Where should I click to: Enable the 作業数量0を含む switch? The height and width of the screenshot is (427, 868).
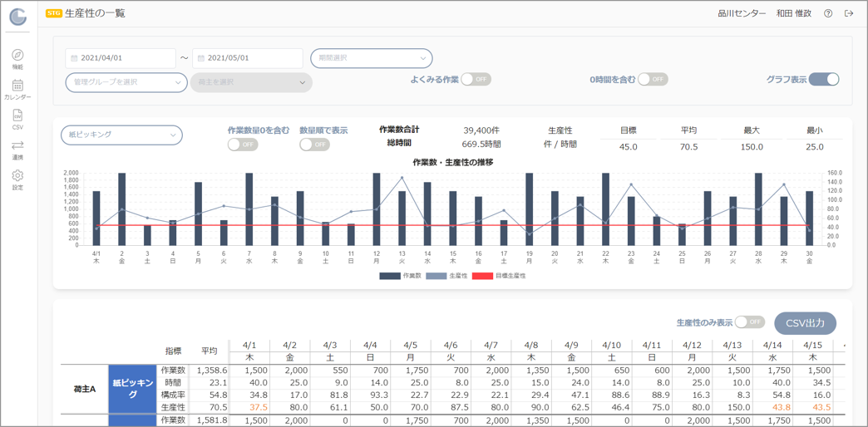pos(243,145)
